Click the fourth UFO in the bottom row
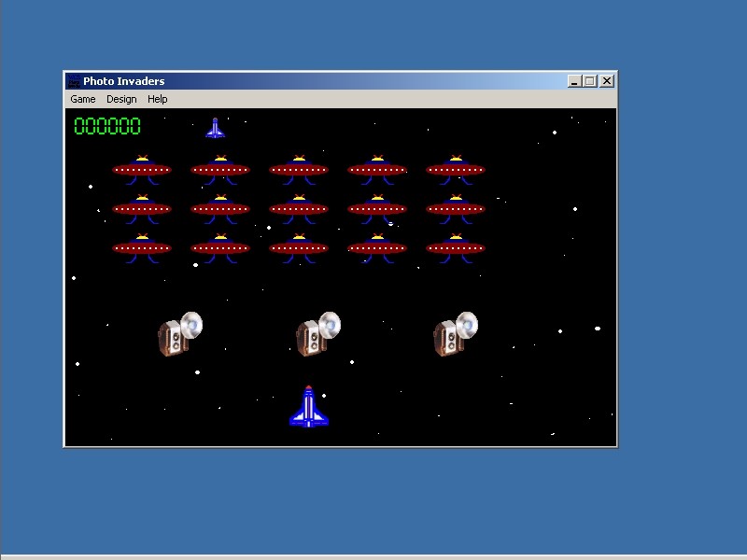Screen dimensions: 747x560 (377, 248)
